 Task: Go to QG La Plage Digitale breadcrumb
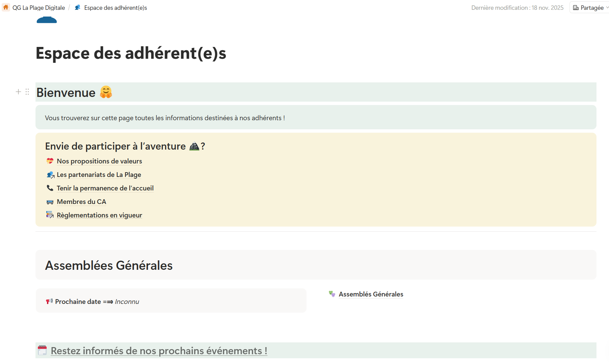(39, 7)
